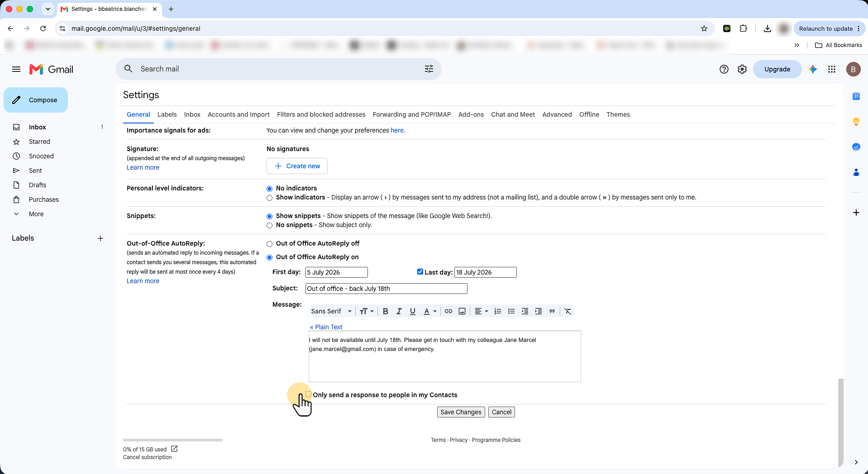The width and height of the screenshot is (868, 474).
Task: Turn Out of Office AutoReply off
Action: pos(269,244)
